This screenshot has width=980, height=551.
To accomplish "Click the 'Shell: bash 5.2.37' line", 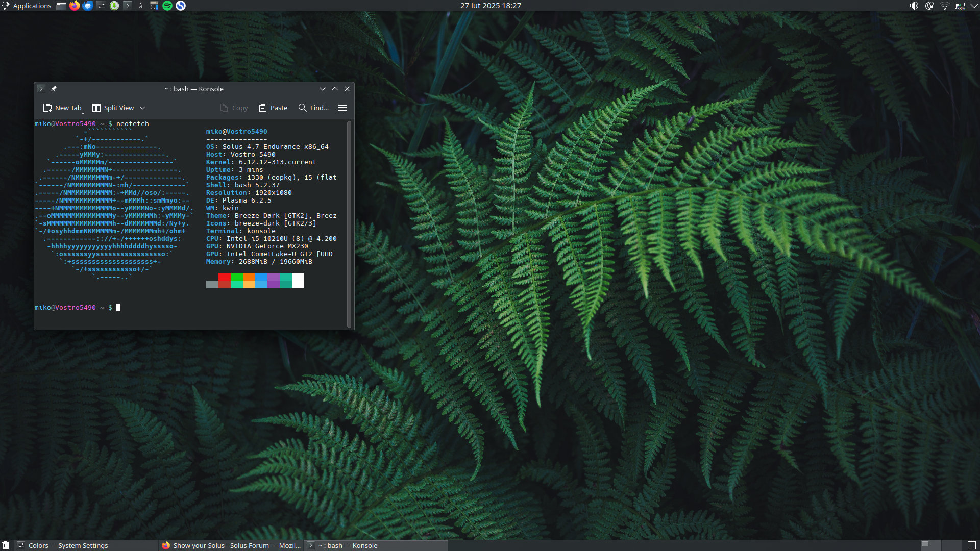I will coord(243,185).
